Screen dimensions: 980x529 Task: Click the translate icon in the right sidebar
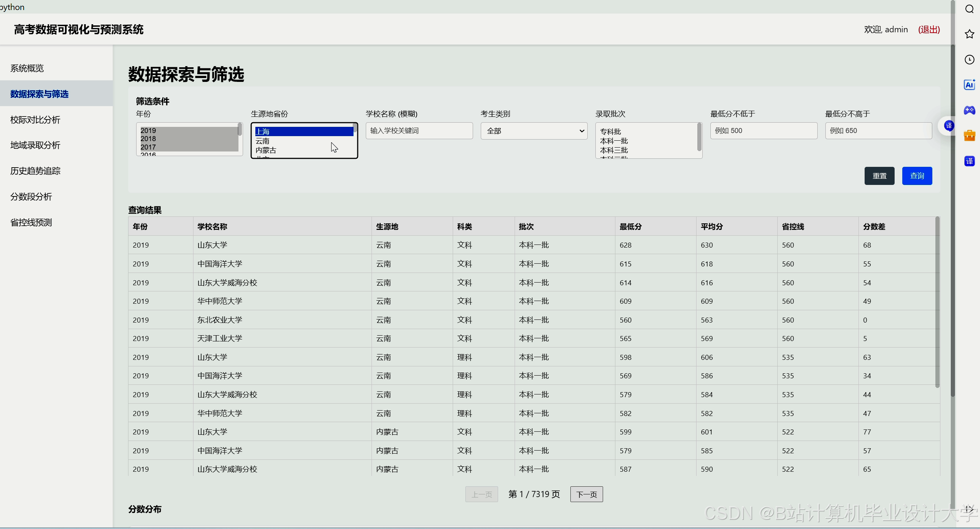(969, 161)
